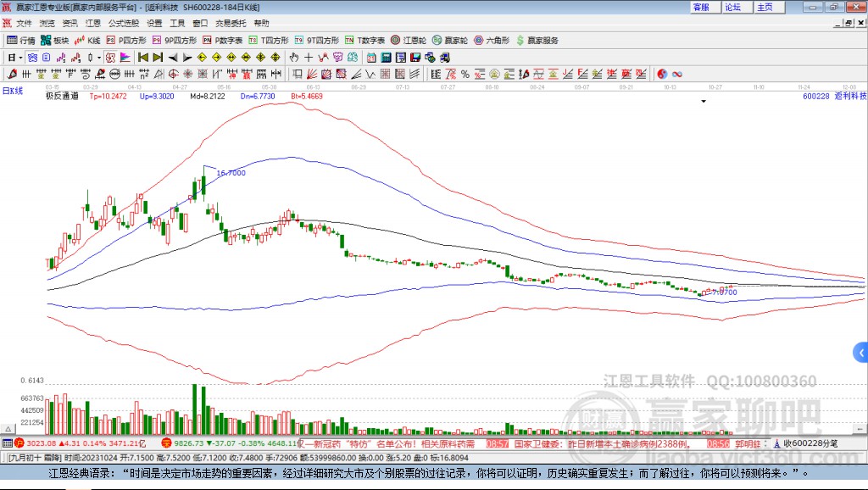Click the 日K线 label
Viewport: 868px width, 490px height.
(x=13, y=92)
